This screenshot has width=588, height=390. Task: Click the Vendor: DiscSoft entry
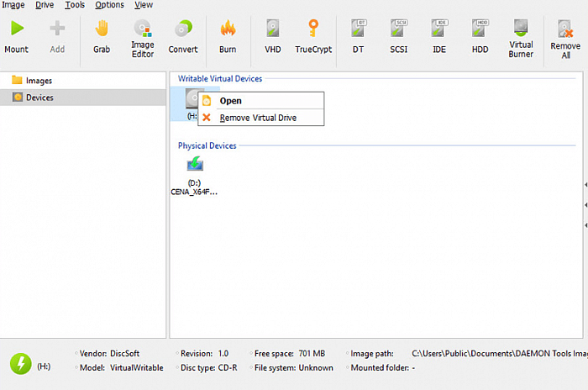[x=109, y=354]
